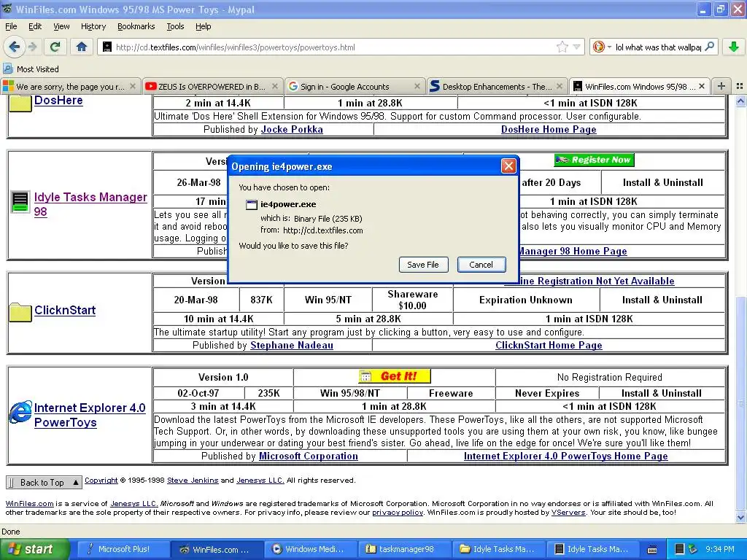
Task: Click the forward navigation arrow
Action: click(32, 47)
